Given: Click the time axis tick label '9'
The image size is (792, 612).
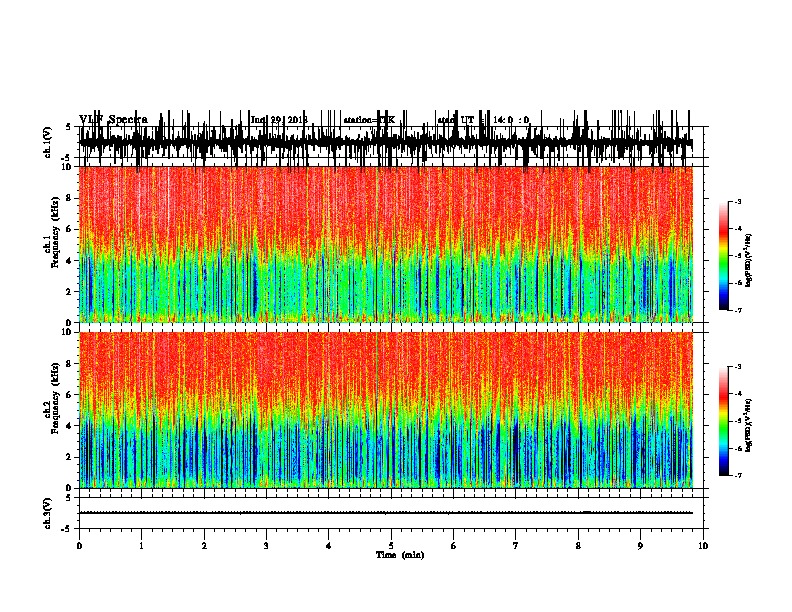Looking at the screenshot, I should point(640,546).
